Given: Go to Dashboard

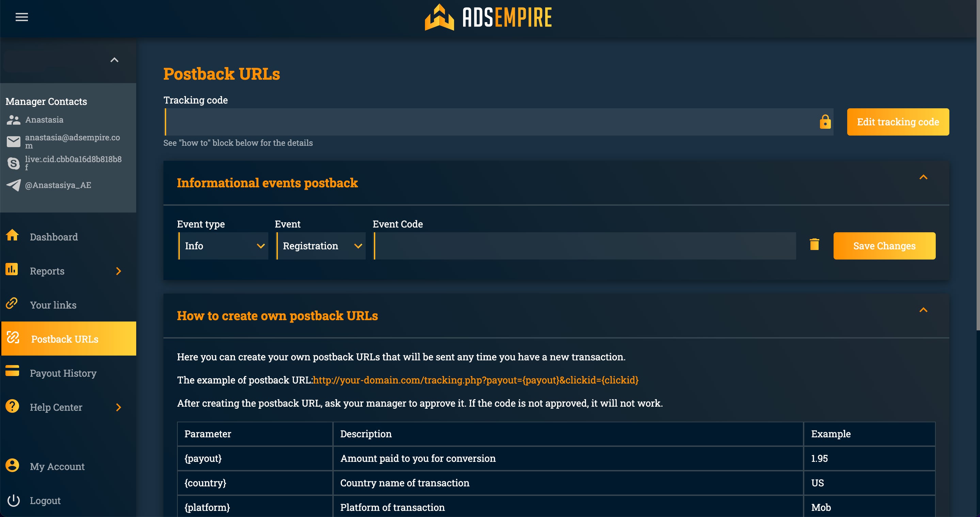Looking at the screenshot, I should 54,237.
